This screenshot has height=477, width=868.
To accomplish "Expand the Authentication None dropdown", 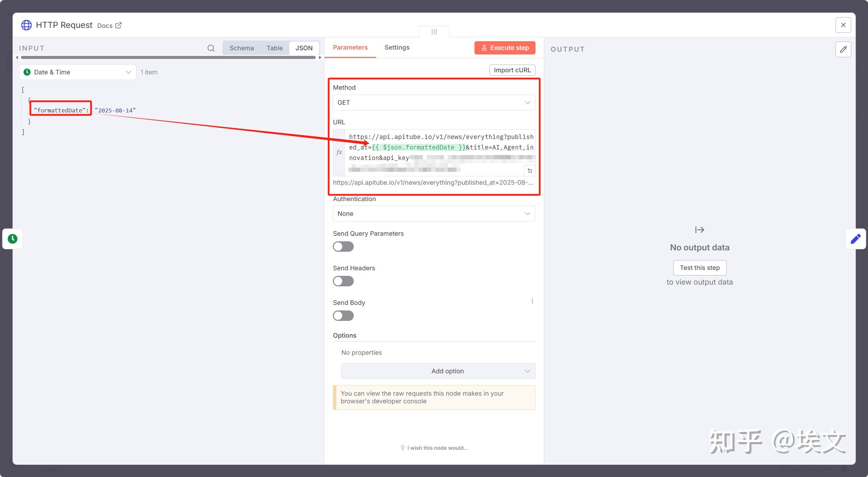I will [434, 214].
